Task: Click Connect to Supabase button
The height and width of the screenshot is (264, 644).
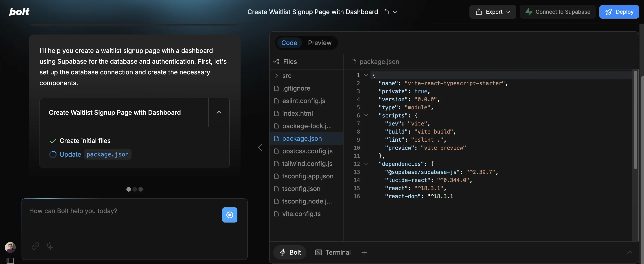Action: pyautogui.click(x=558, y=12)
